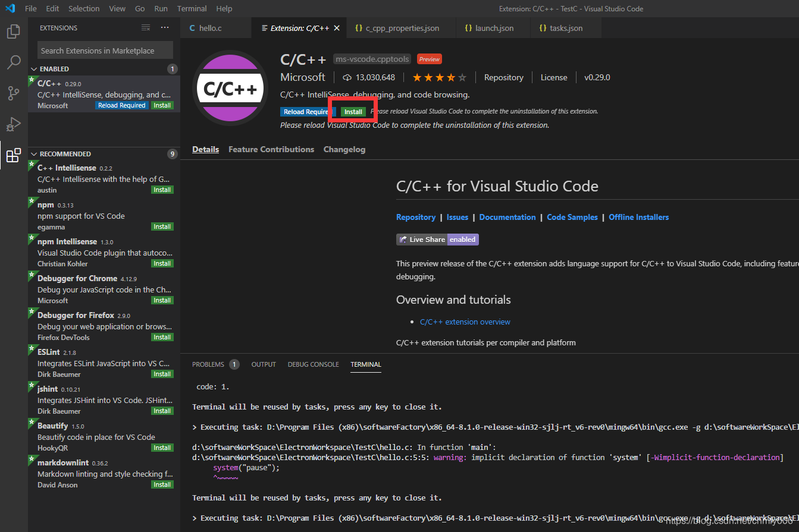Install the ESLint extension
The width and height of the screenshot is (799, 532).
[162, 374]
